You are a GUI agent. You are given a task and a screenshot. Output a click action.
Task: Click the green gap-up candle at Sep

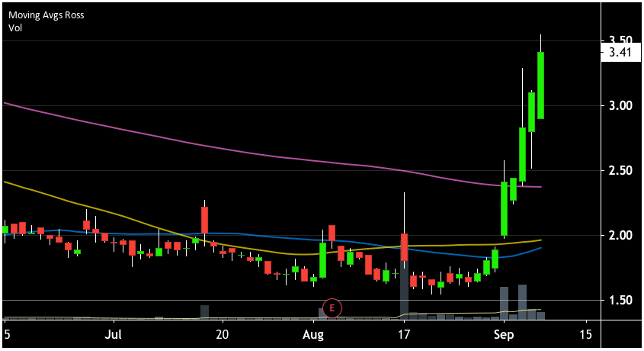(504, 208)
